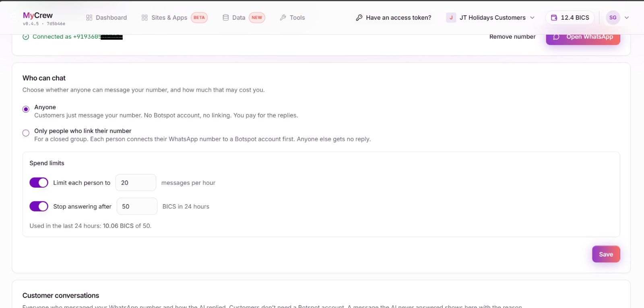
Task: Click the Spend limits label
Action: click(x=47, y=163)
